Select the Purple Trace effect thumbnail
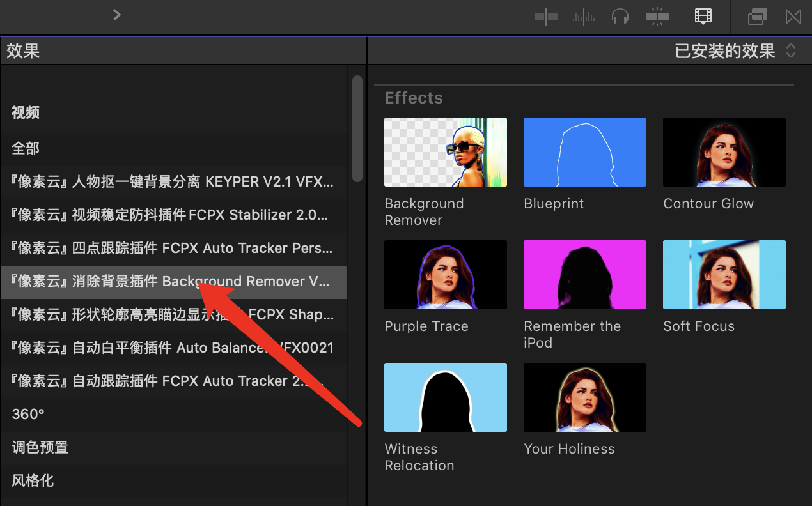812x506 pixels. pyautogui.click(x=446, y=275)
